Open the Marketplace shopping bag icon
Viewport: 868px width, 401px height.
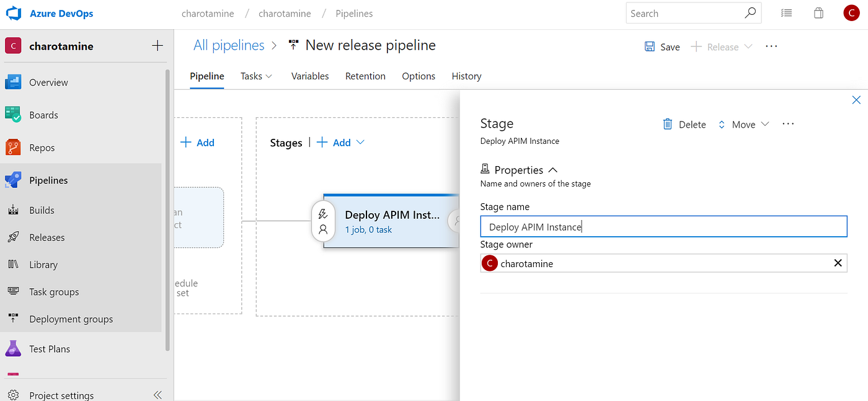[x=818, y=12]
